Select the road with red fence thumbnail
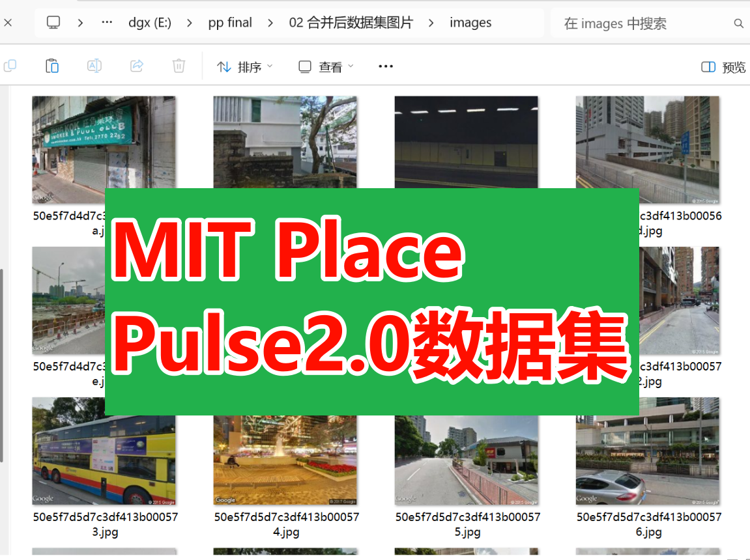750x560 pixels. [x=466, y=460]
